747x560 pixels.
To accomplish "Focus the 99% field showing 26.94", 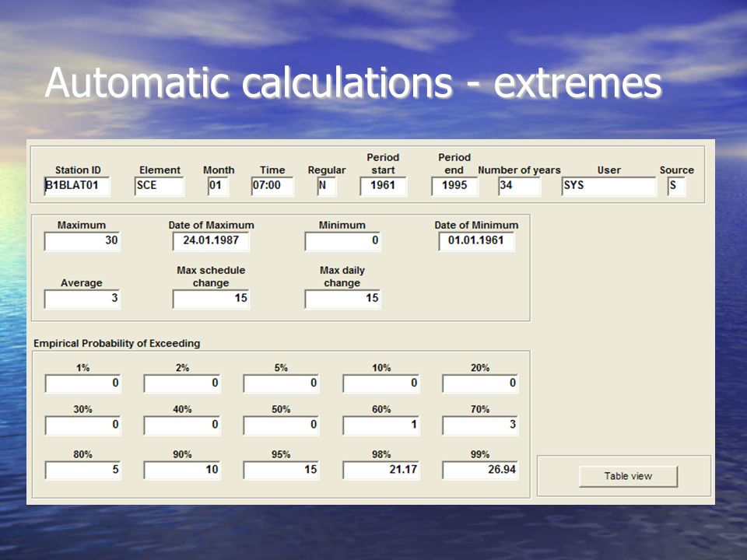I will (480, 470).
